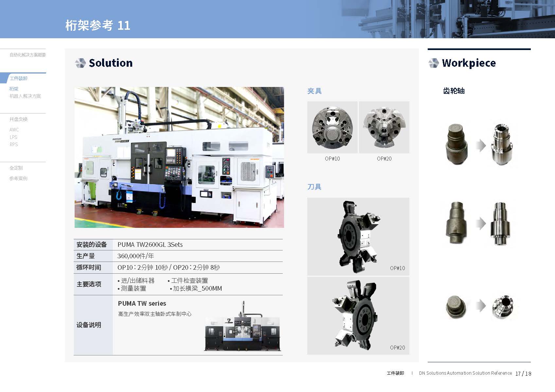The height and width of the screenshot is (392, 555).
Task: Open 桁架 sidebar link
Action: (x=14, y=89)
